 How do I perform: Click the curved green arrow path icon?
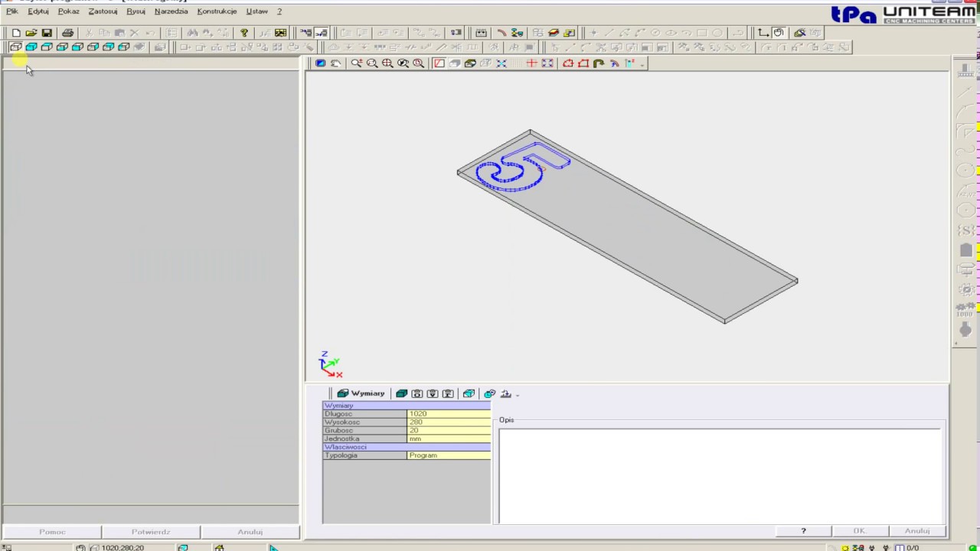click(x=599, y=64)
